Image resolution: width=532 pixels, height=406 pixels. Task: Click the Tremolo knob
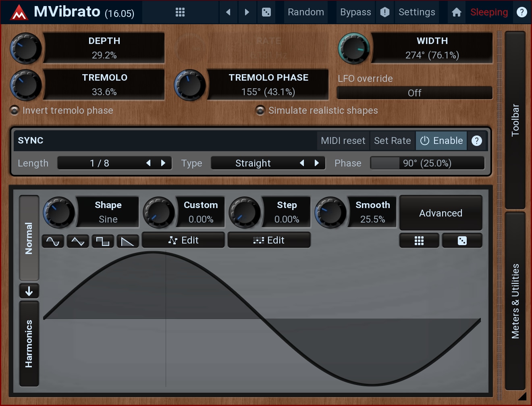click(26, 85)
